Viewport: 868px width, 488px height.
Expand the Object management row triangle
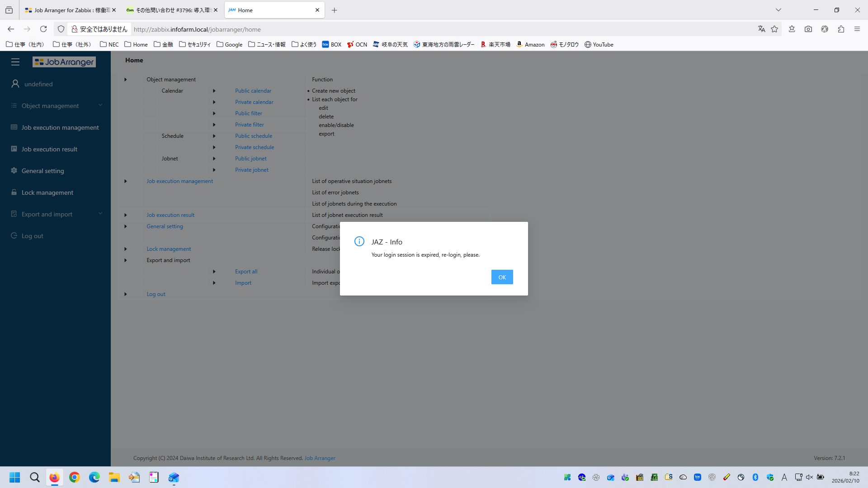click(126, 80)
